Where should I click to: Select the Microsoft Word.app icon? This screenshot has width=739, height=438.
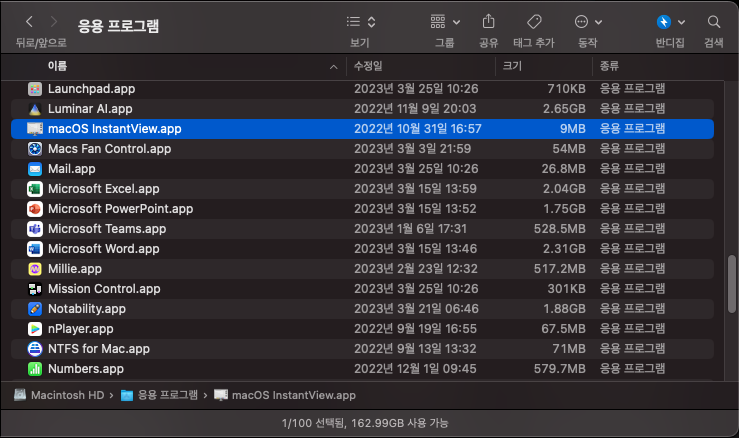coord(35,249)
